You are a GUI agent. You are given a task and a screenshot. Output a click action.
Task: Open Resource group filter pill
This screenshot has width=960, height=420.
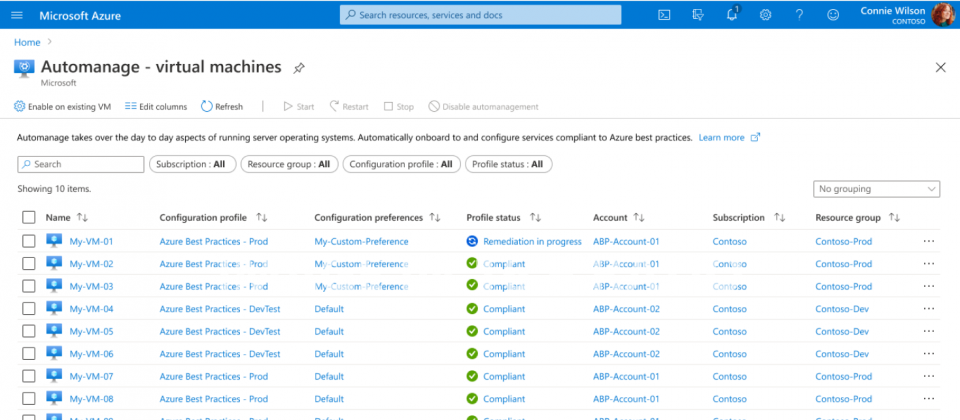pyautogui.click(x=289, y=164)
